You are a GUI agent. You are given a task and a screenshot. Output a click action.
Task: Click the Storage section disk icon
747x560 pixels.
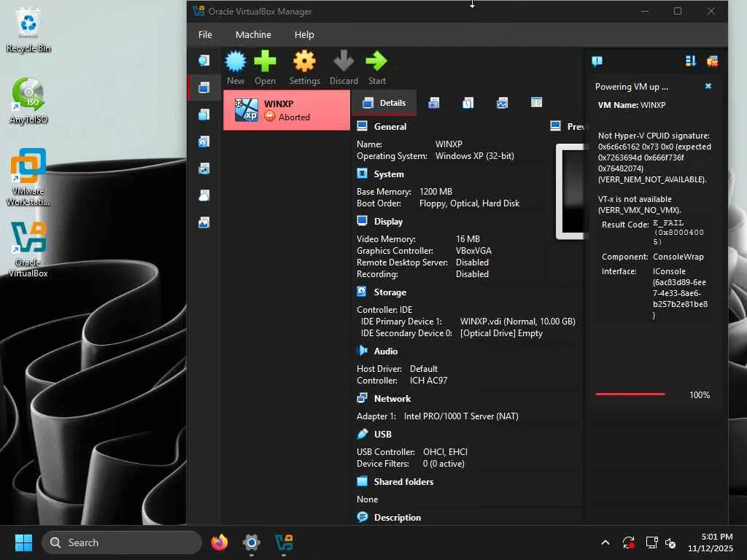tap(362, 292)
